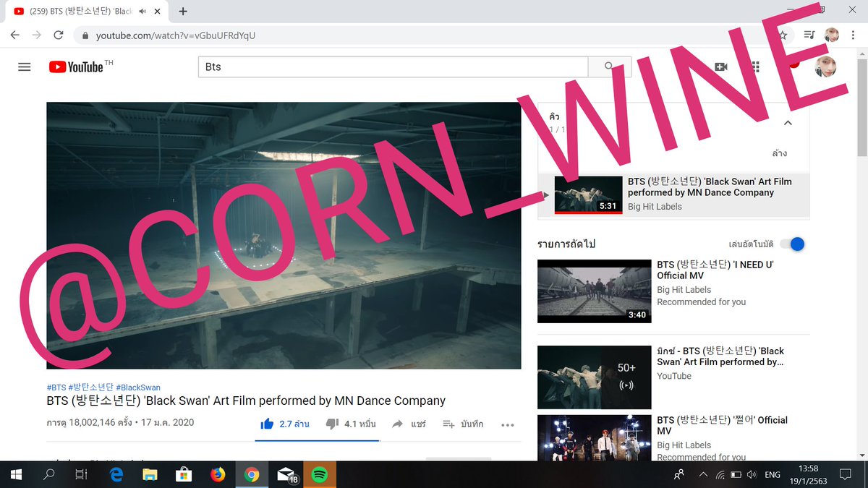Screen dimensions: 868x488
Task: Select the BTS Black Swan browser tab
Action: [x=87, y=12]
